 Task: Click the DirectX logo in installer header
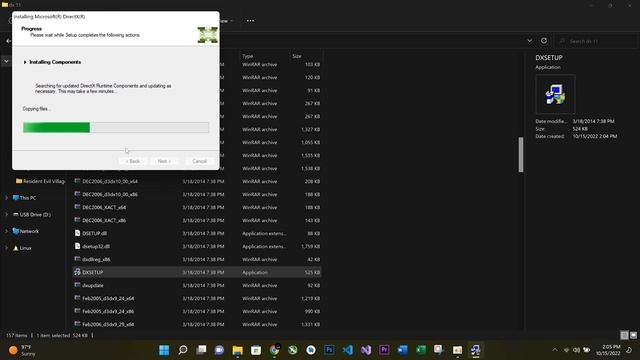coord(207,35)
